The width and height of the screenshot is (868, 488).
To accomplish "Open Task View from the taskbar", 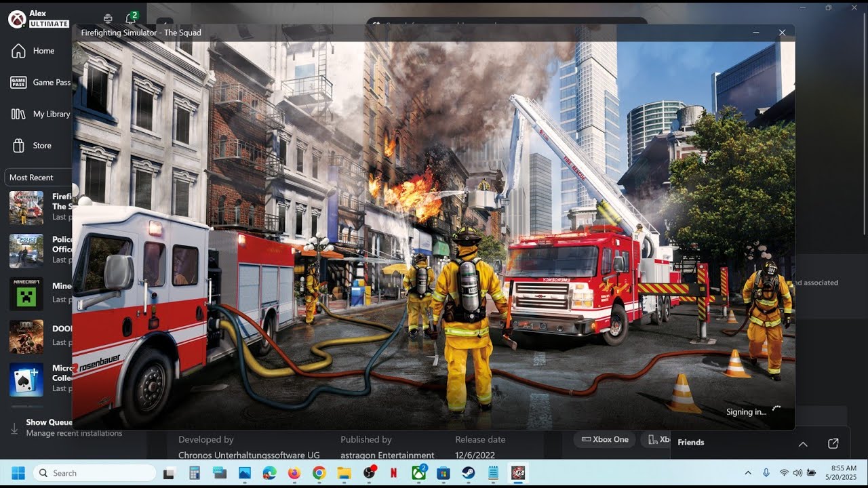I will point(170,473).
